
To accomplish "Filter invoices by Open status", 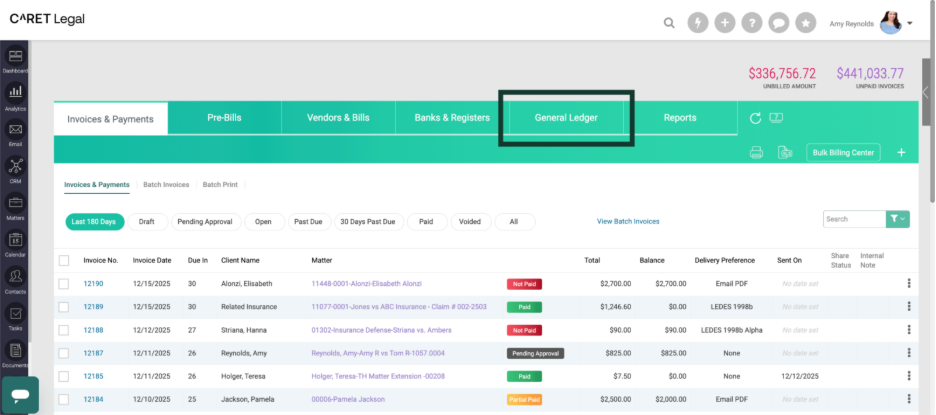I will coord(263,222).
